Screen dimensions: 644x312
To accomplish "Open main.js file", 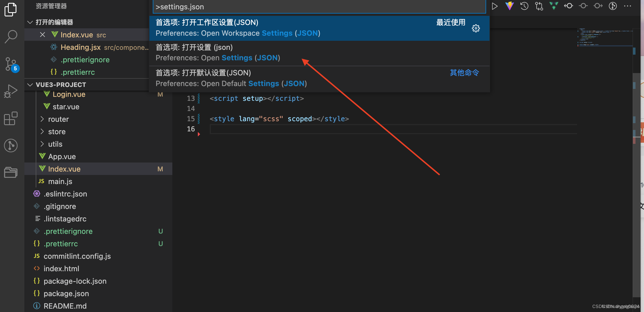I will point(98,181).
